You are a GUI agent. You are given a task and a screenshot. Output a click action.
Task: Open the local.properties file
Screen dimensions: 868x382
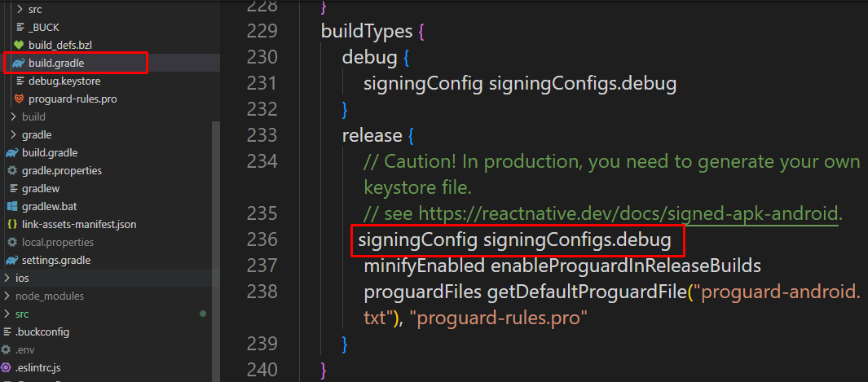click(57, 242)
